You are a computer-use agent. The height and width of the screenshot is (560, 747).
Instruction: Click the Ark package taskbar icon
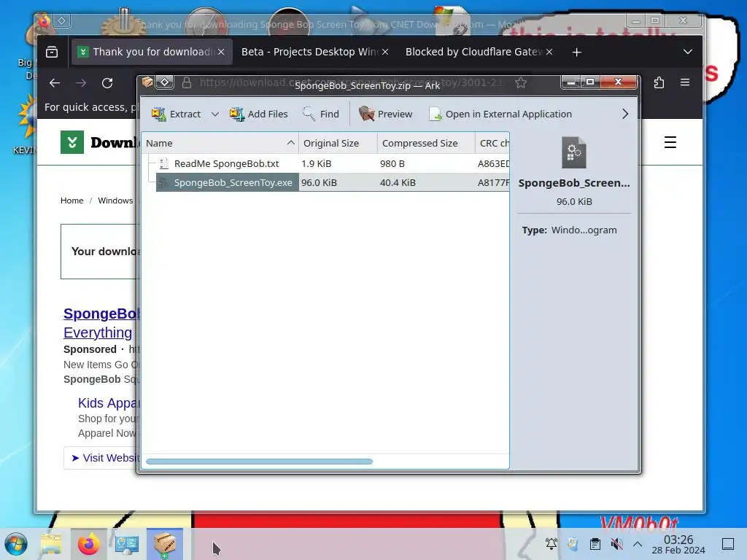pos(164,544)
